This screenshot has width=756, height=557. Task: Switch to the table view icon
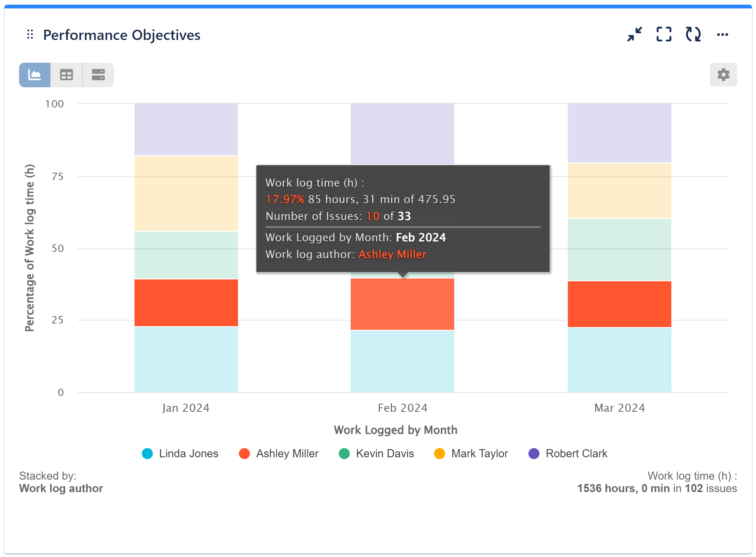click(x=66, y=74)
